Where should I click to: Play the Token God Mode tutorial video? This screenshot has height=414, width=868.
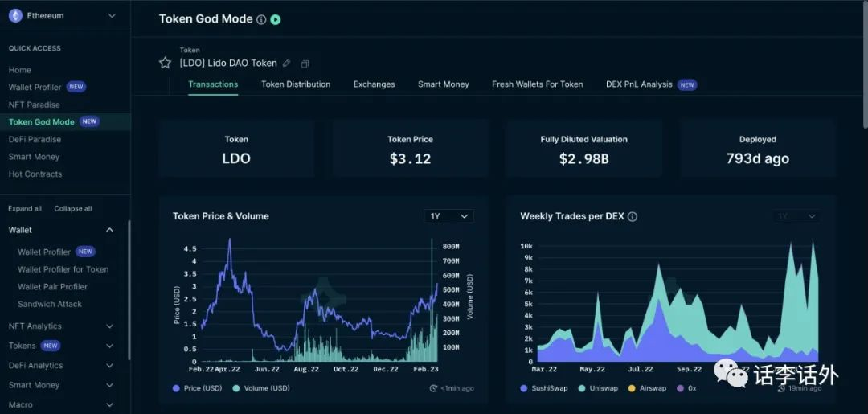pyautogui.click(x=276, y=19)
